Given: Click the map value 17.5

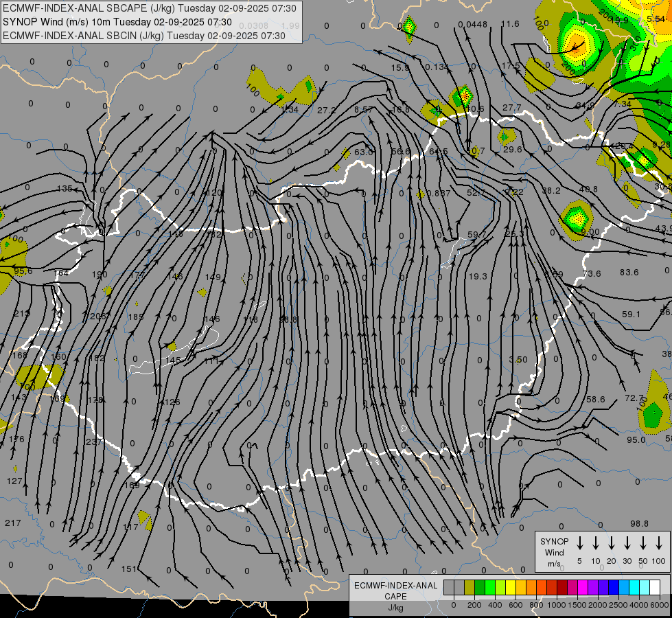Looking at the screenshot, I should (511, 66).
